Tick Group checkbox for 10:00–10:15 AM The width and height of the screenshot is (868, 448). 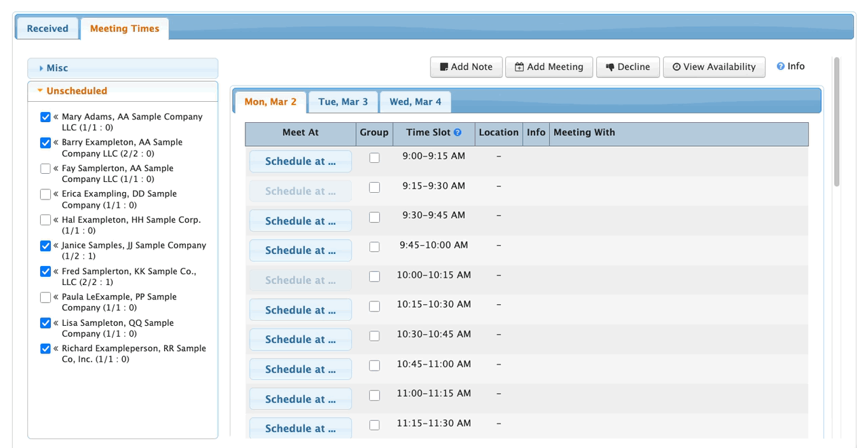[x=374, y=276]
